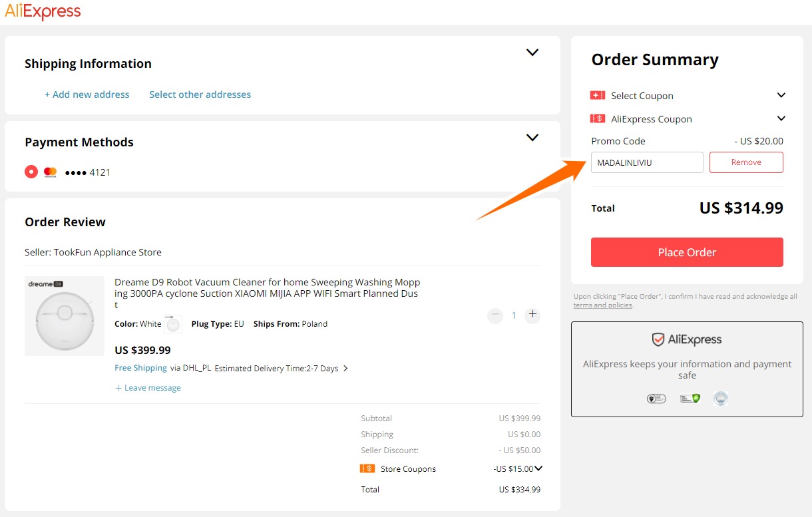Image resolution: width=812 pixels, height=517 pixels.
Task: Click the Select Coupon ticket icon
Action: [x=597, y=95]
